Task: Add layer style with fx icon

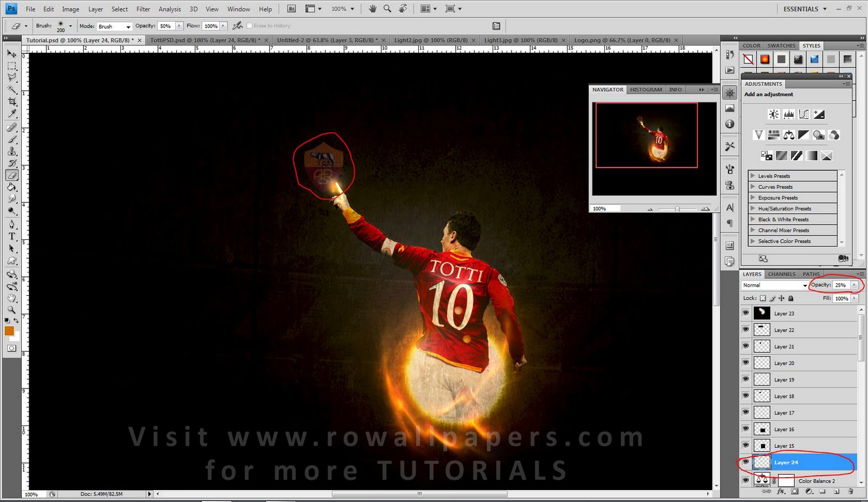Action: tap(781, 491)
